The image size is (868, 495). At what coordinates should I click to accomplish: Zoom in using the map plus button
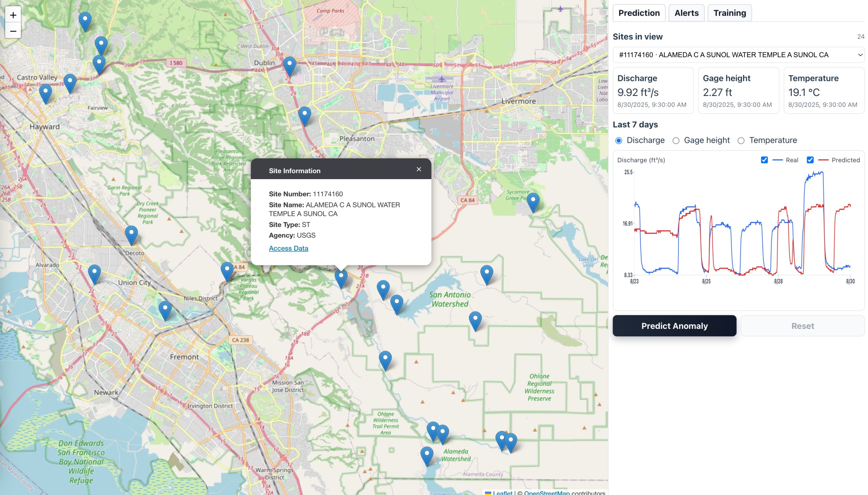pyautogui.click(x=13, y=15)
